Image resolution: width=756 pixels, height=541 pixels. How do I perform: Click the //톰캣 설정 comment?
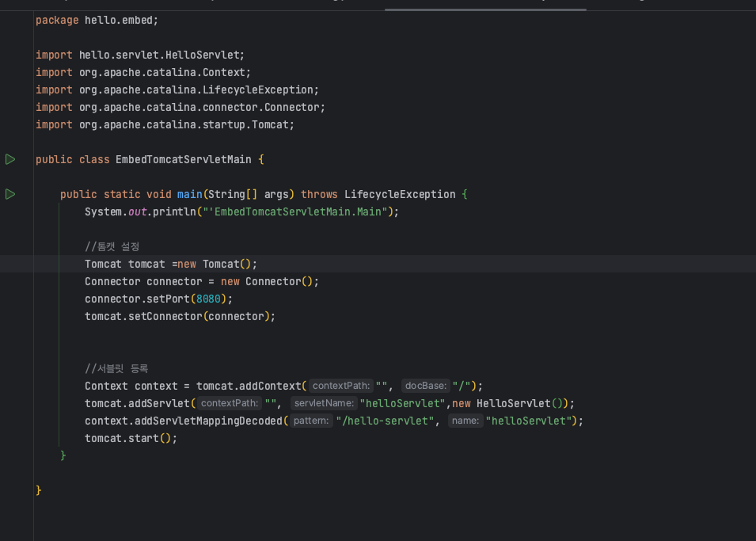(x=112, y=246)
